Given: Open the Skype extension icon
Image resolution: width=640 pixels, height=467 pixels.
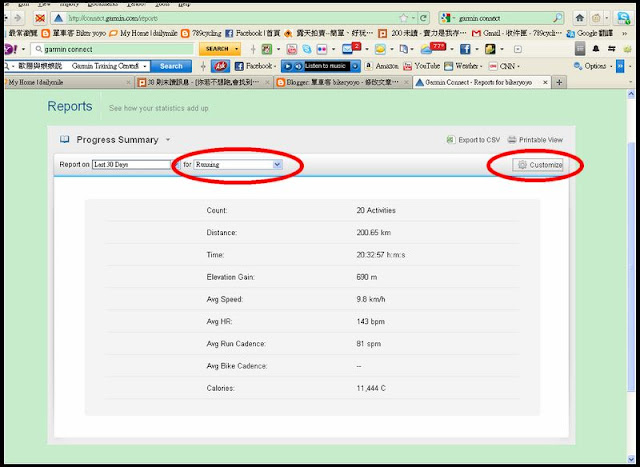Looking at the screenshot, I should (623, 18).
